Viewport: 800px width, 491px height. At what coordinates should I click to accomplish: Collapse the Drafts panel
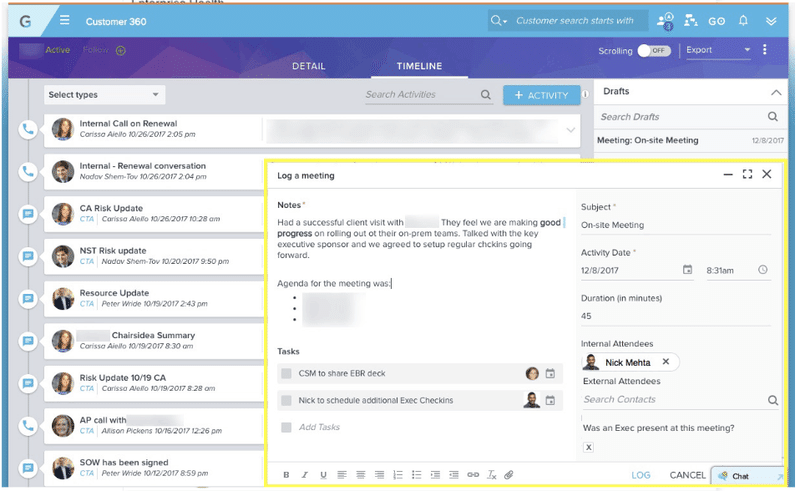pos(776,92)
